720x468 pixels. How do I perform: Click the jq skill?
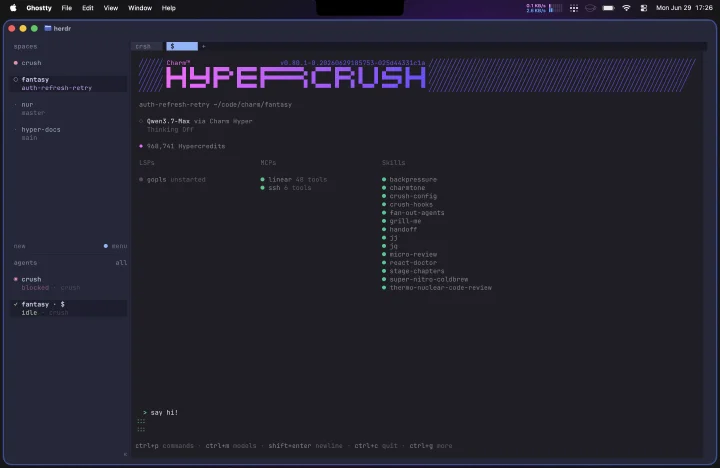click(390, 246)
